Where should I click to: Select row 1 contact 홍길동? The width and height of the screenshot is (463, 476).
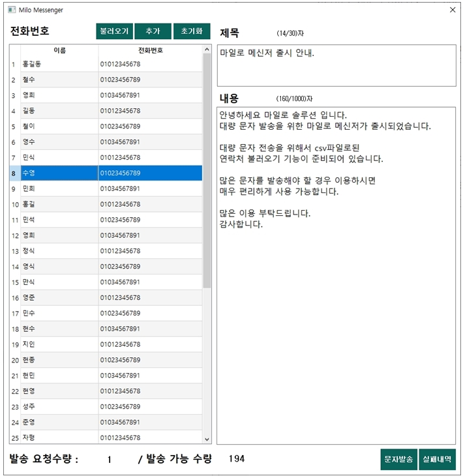[59, 64]
